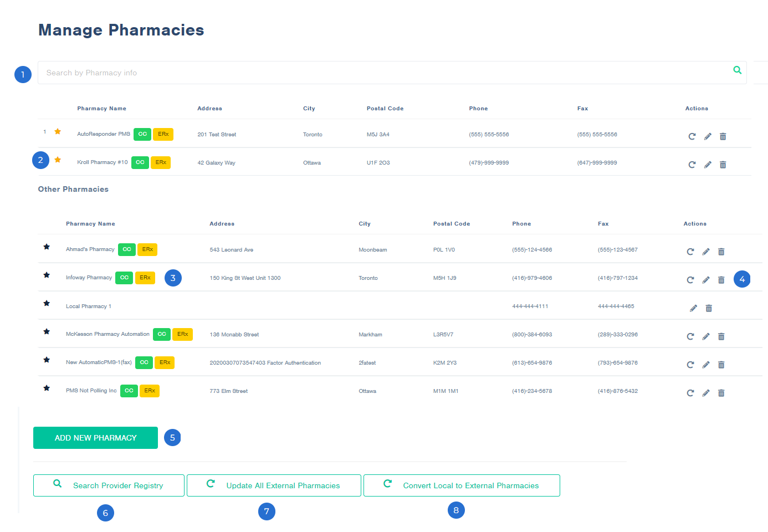Screen dimensions: 768x532
Task: Mark Ahmad's Pharmacy as favorite with star
Action: pos(47,247)
